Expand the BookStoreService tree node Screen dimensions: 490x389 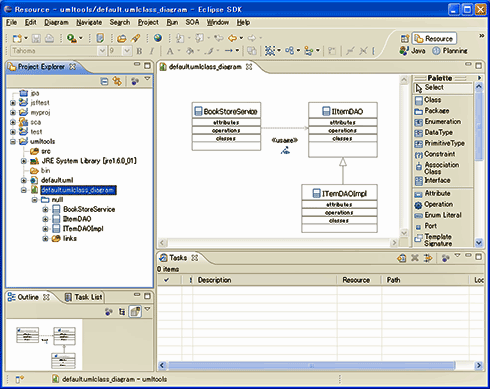45,209
